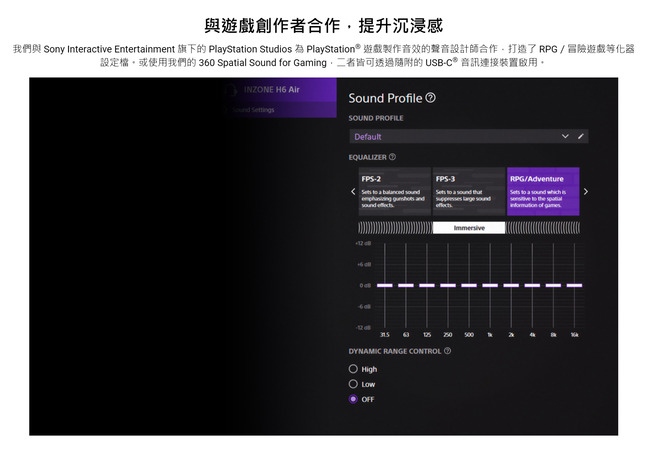Choose the RPG/Adventure equalizer preset

click(543, 192)
